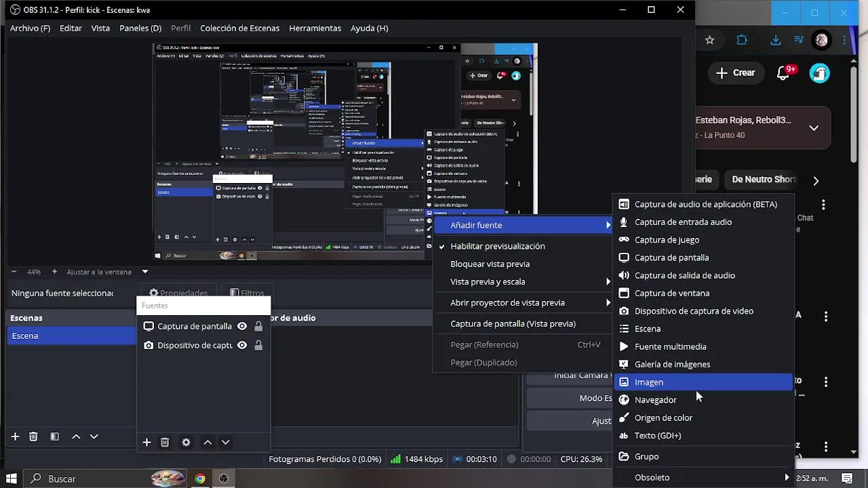Bookmark page with the star icon in browser
The image size is (868, 488).
coord(709,40)
